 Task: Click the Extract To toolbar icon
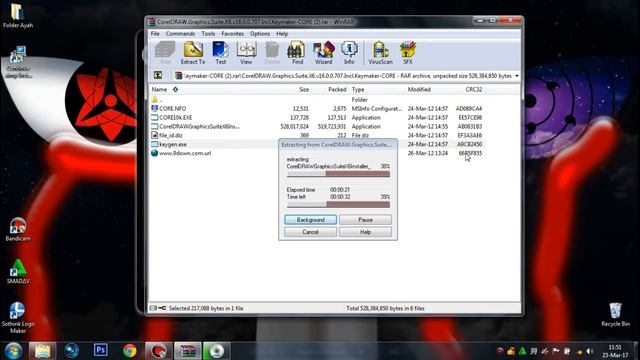tap(193, 53)
